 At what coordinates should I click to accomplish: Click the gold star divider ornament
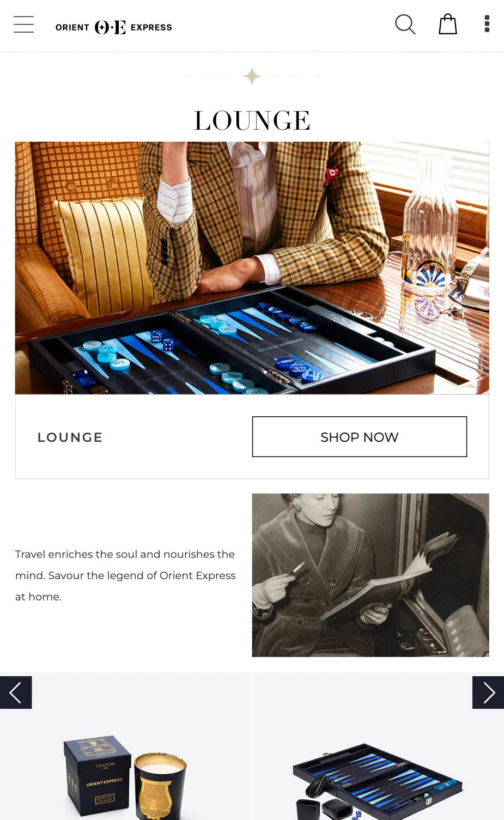coord(252,76)
